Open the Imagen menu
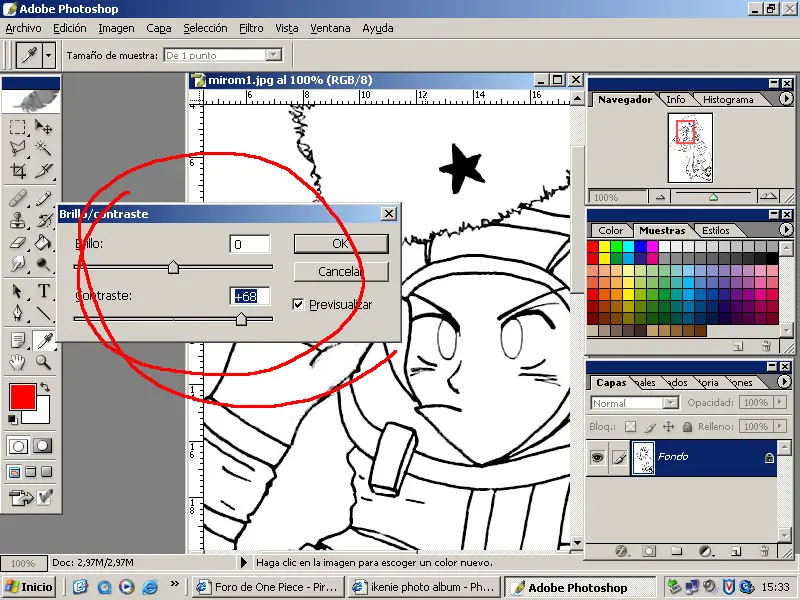The width and height of the screenshot is (800, 600). point(116,29)
